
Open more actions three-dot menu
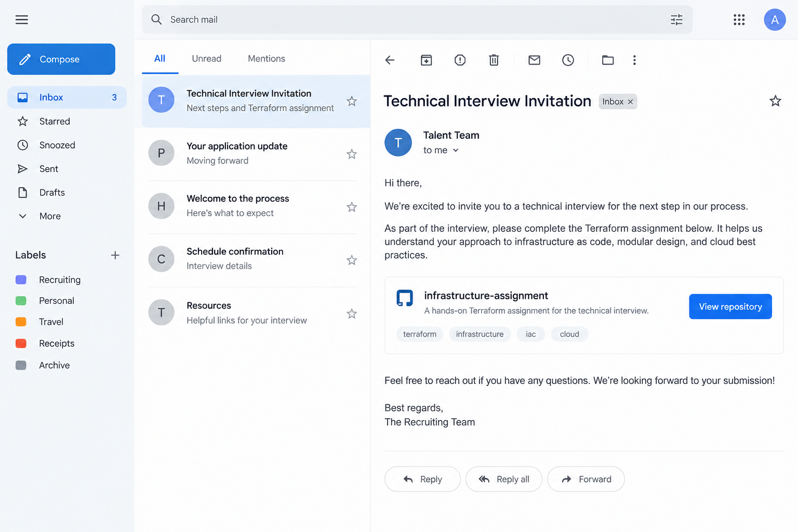(634, 60)
